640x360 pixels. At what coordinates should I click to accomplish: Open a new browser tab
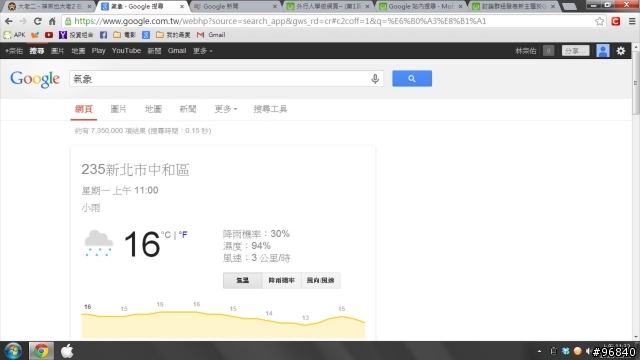(569, 7)
